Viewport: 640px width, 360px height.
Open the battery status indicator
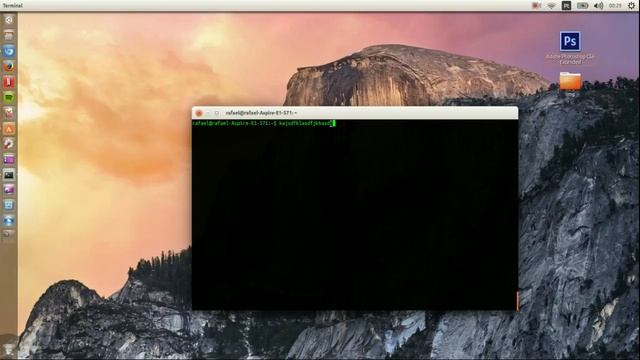(x=582, y=6)
